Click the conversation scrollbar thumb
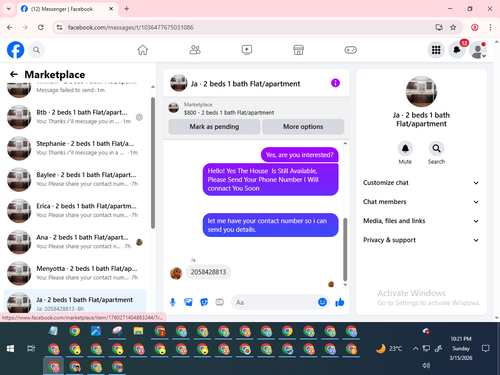Image resolution: width=500 pixels, height=375 pixels. point(345,250)
